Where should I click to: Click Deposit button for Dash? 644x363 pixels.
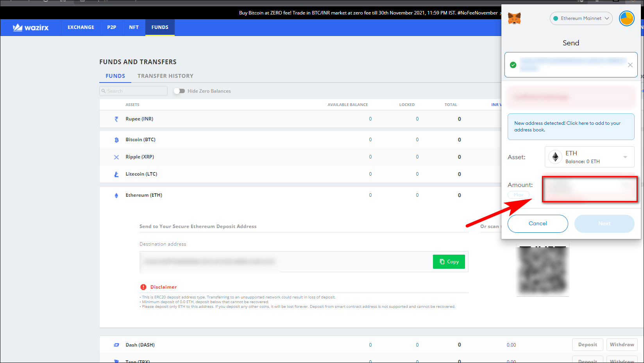(x=588, y=345)
